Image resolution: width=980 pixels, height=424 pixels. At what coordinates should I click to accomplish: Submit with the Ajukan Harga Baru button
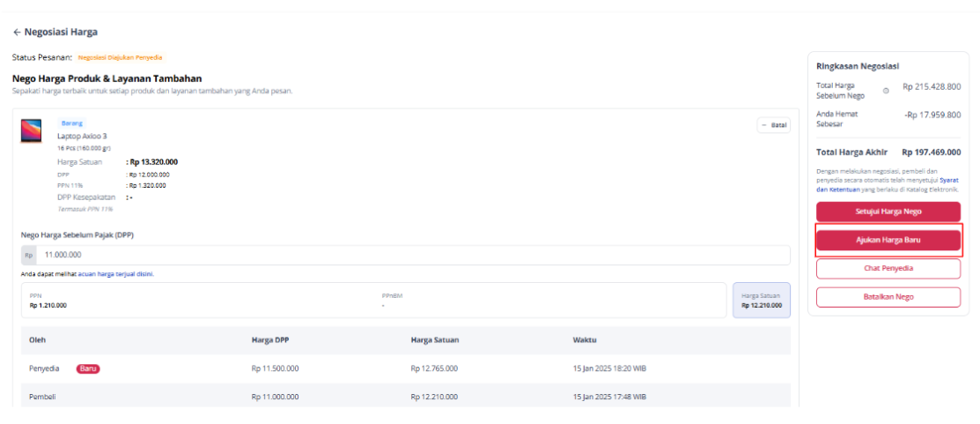888,240
